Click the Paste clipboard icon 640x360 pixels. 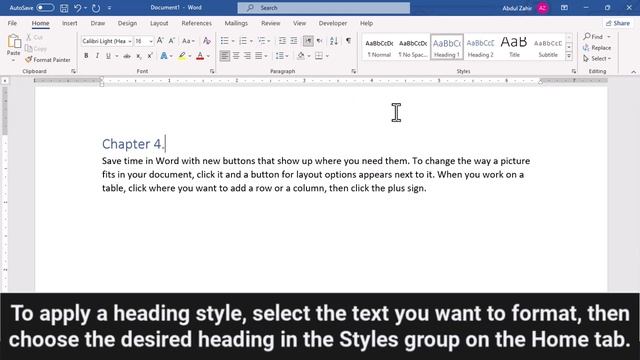pos(14,42)
